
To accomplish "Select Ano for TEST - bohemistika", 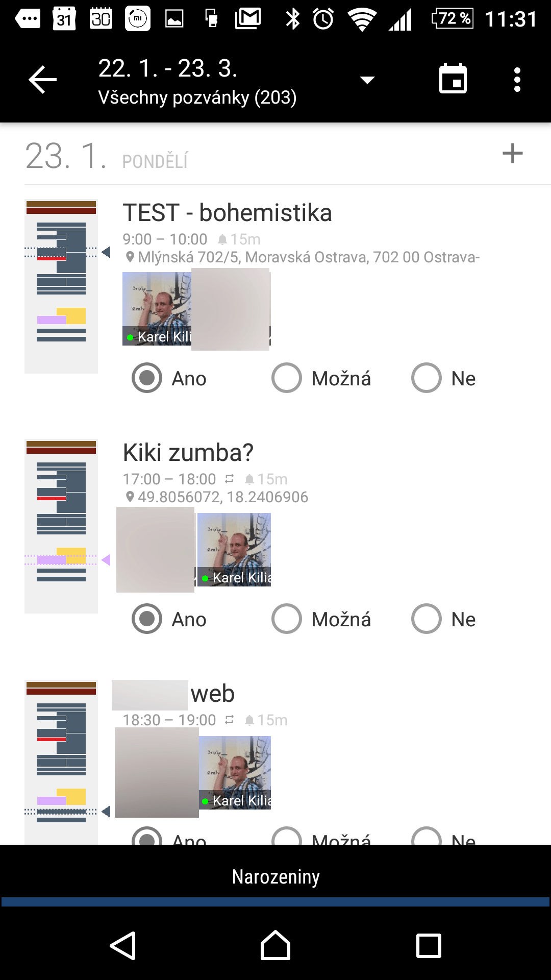I will pyautogui.click(x=147, y=378).
